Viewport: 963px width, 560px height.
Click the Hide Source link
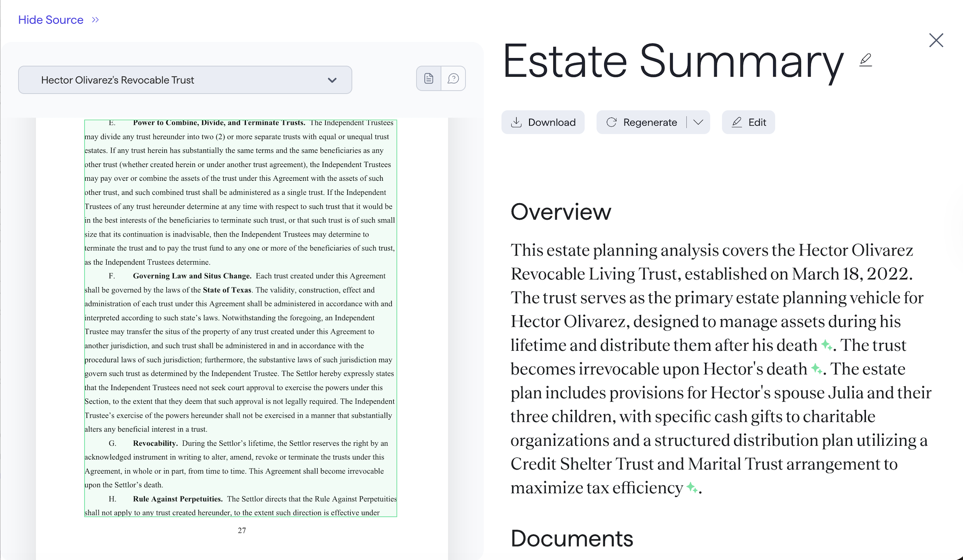point(50,20)
